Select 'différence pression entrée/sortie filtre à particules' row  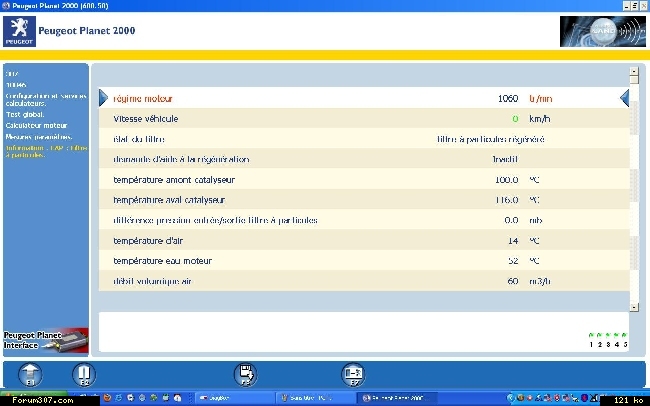[x=364, y=220]
